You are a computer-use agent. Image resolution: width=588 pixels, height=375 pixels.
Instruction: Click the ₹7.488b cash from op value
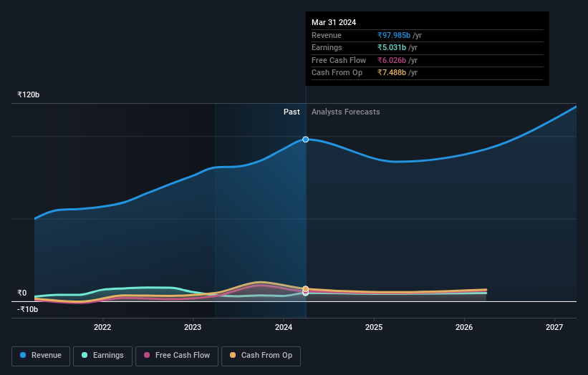pos(392,73)
